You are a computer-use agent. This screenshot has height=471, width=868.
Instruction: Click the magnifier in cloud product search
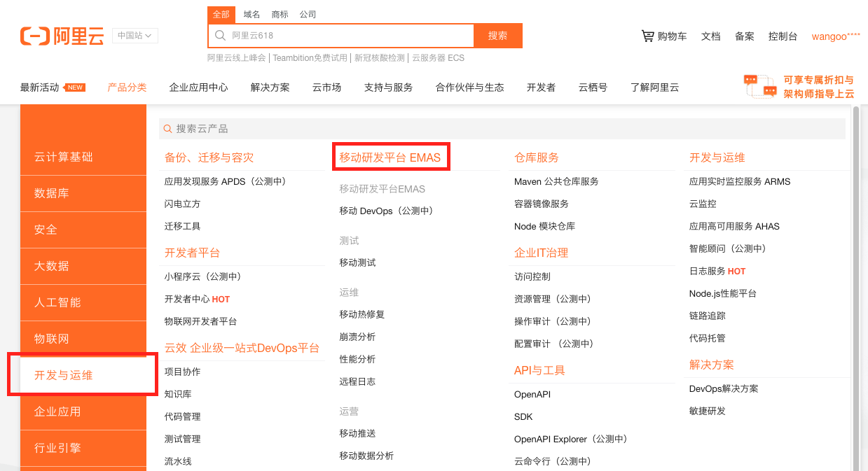pyautogui.click(x=167, y=129)
